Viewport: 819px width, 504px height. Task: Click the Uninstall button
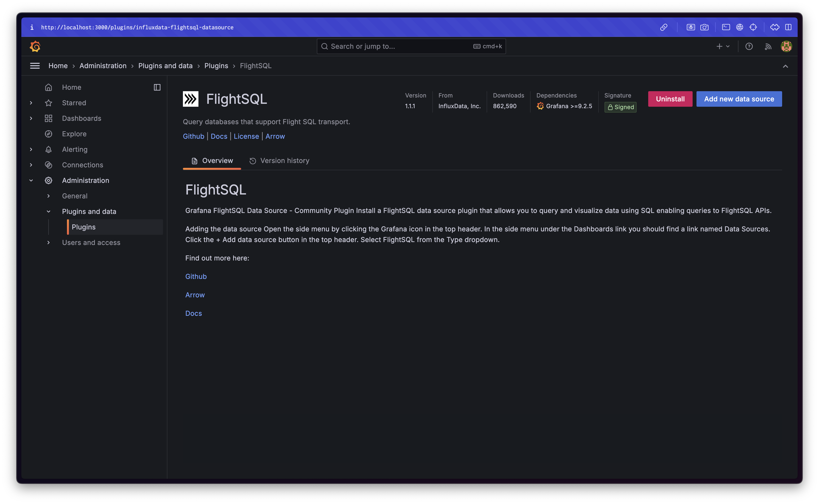(670, 99)
